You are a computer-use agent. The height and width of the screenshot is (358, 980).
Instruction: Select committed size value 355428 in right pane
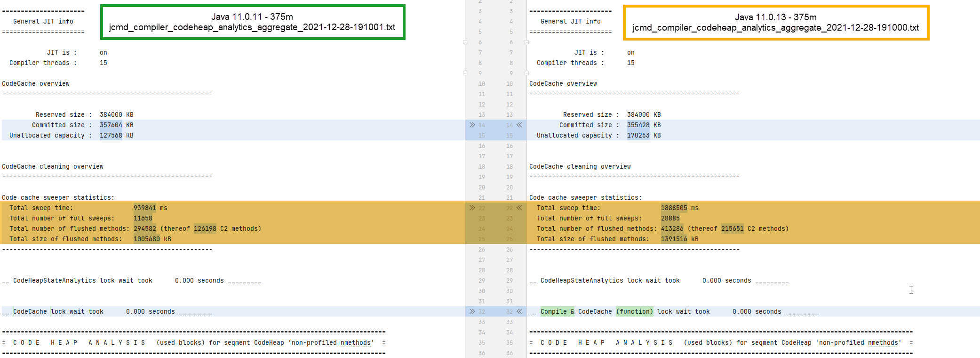(638, 125)
